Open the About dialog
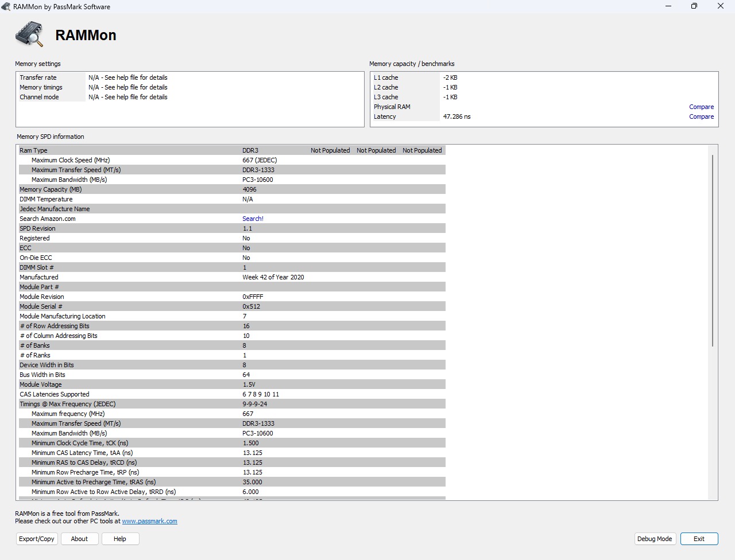 click(79, 539)
